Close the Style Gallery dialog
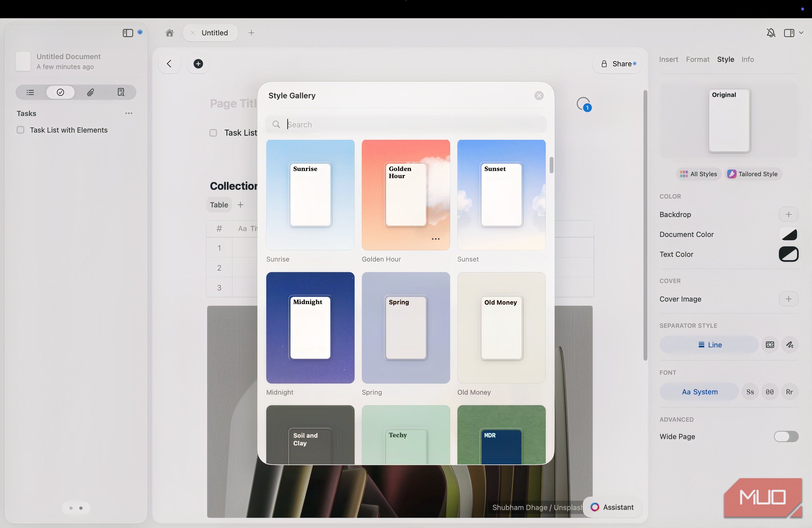This screenshot has height=528, width=812. (x=539, y=96)
